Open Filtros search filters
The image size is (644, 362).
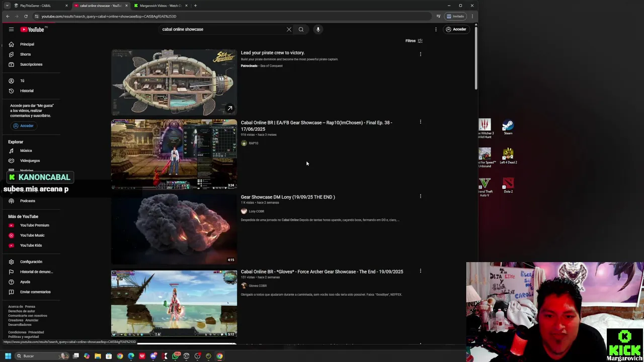click(414, 41)
